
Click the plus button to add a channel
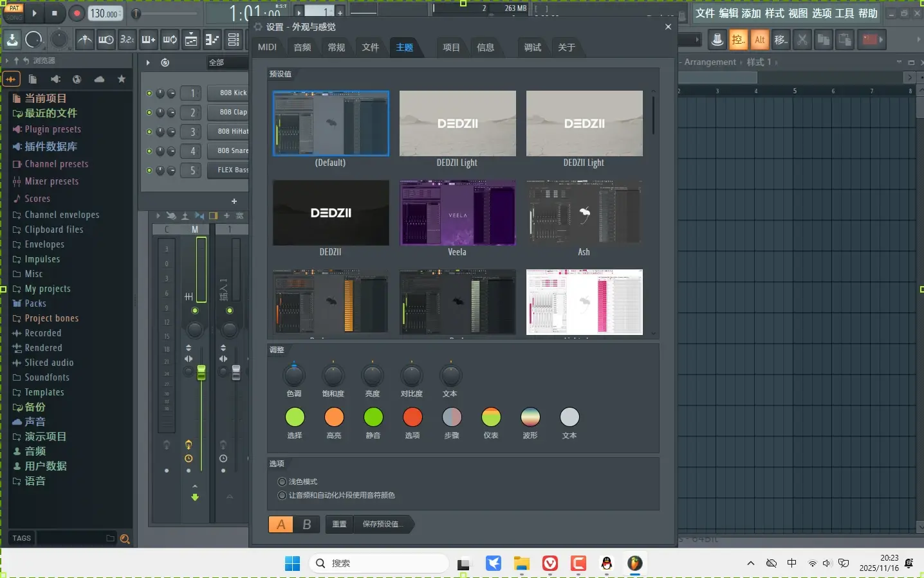click(234, 201)
